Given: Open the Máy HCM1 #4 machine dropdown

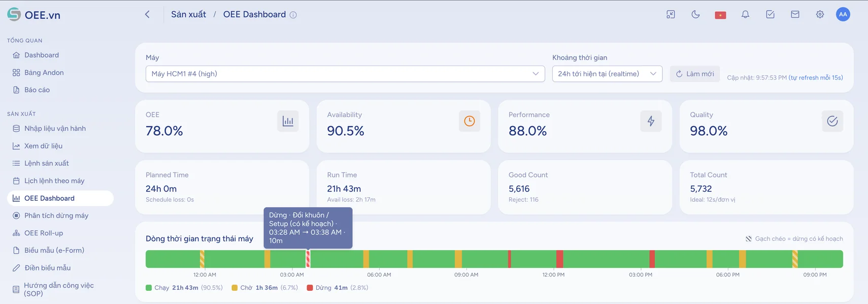Looking at the screenshot, I should coord(345,74).
